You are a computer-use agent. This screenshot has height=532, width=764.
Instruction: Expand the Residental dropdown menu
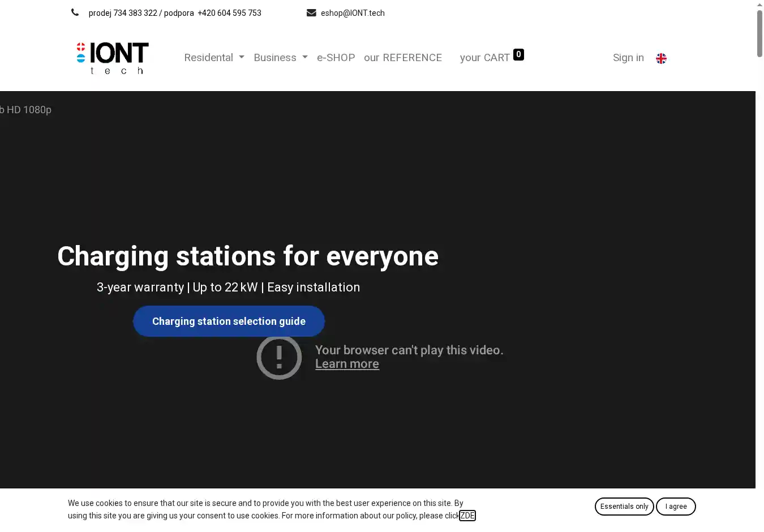(214, 58)
